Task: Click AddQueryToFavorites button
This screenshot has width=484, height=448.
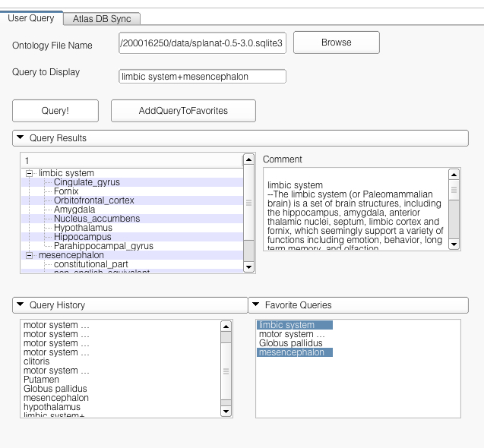Action: [183, 111]
